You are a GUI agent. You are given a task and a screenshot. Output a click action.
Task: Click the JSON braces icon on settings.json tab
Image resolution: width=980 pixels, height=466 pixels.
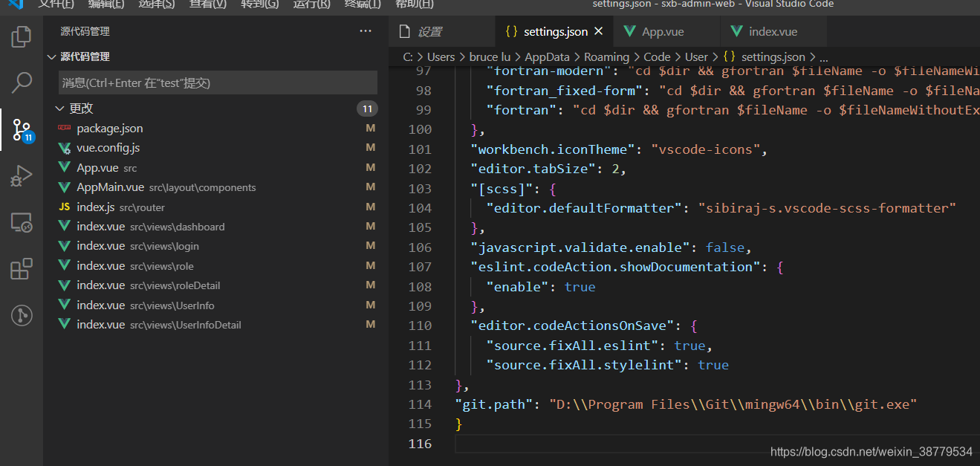511,32
